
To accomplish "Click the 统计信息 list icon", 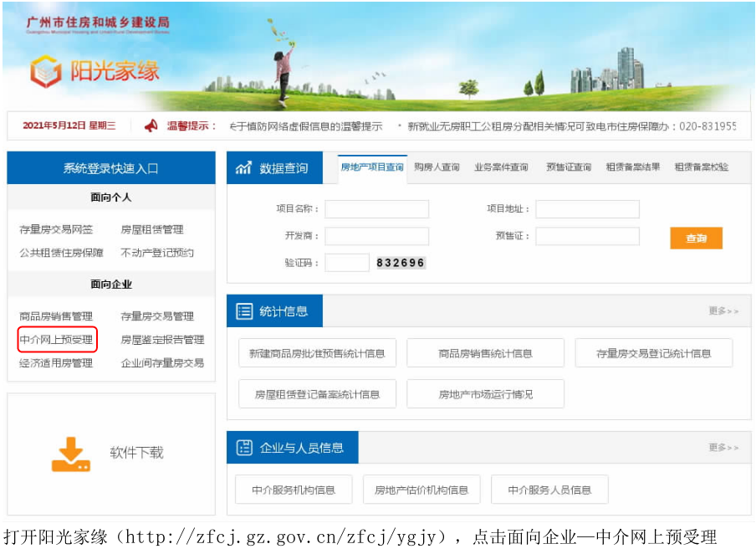I will pyautogui.click(x=244, y=311).
